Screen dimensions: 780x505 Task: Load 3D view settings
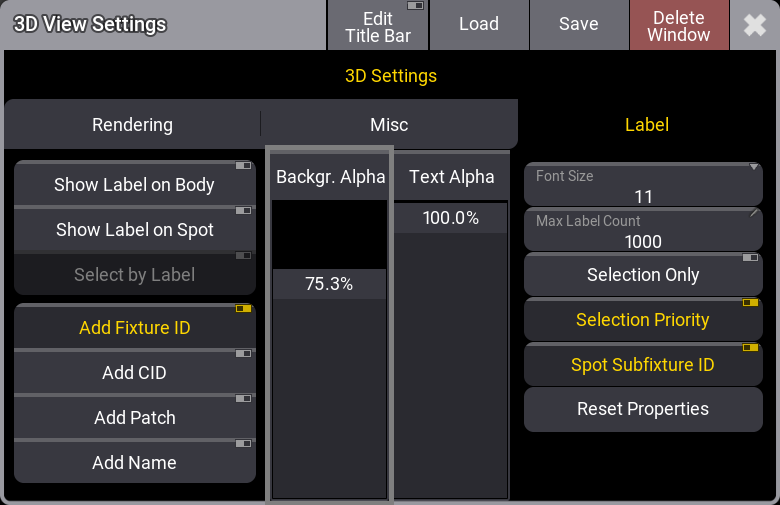coord(478,25)
